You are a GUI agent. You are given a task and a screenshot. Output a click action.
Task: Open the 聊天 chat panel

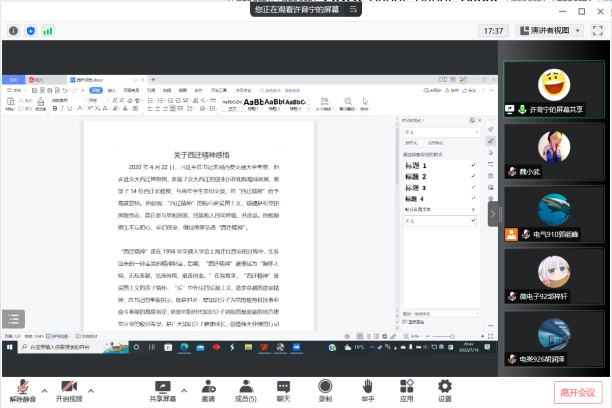point(283,391)
